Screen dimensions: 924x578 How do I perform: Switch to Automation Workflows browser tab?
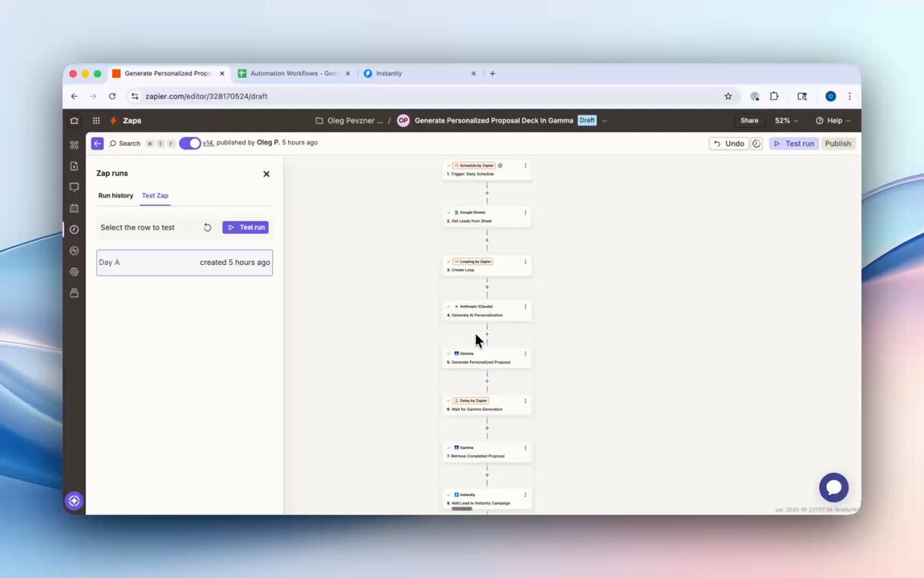coord(294,74)
